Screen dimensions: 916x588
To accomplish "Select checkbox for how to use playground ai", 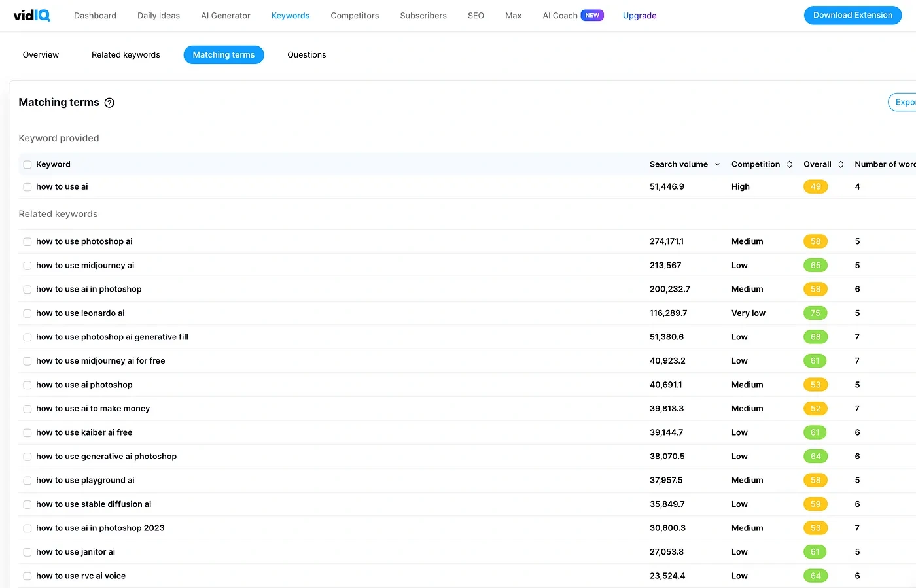I will coord(27,481).
